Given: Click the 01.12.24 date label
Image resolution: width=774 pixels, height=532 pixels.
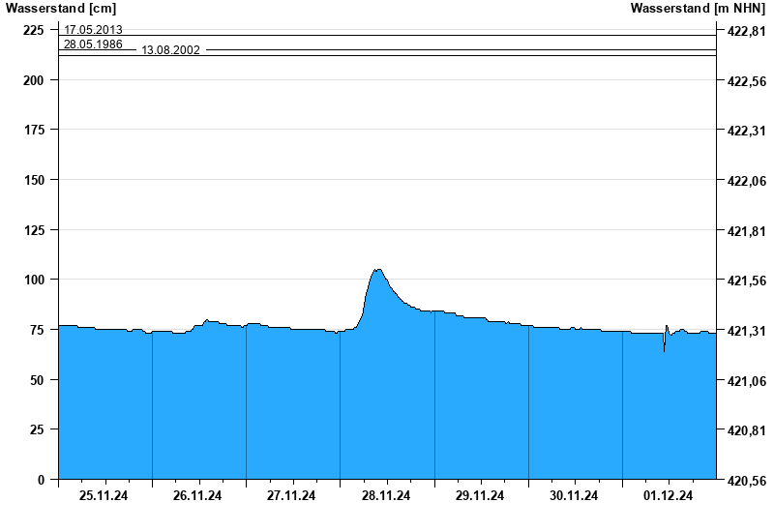Looking at the screenshot, I should [669, 496].
